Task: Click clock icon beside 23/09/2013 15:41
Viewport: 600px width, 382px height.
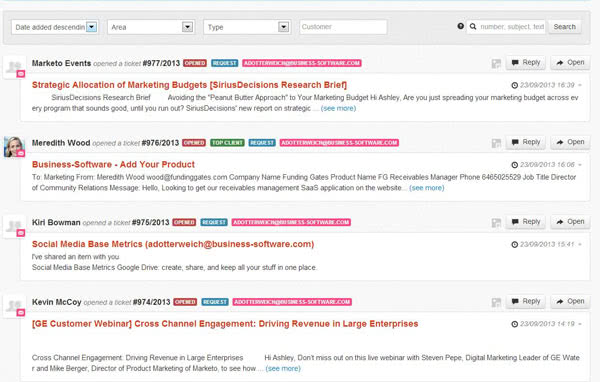Action: point(515,245)
